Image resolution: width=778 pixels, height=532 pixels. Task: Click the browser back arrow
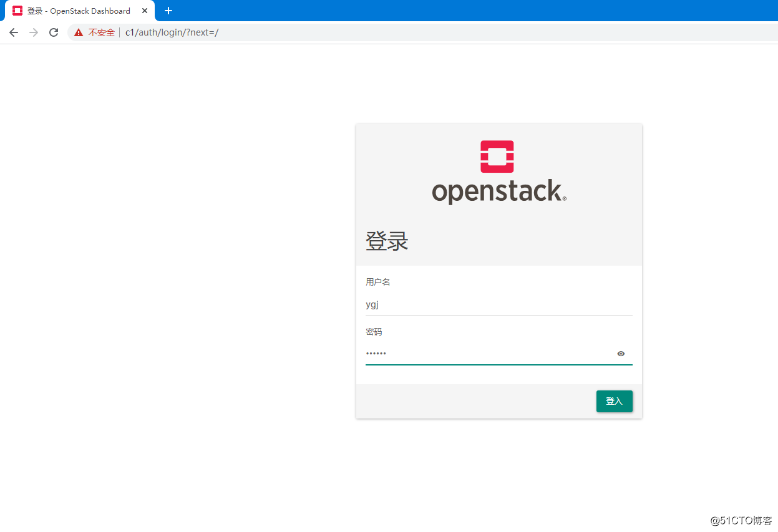14,32
